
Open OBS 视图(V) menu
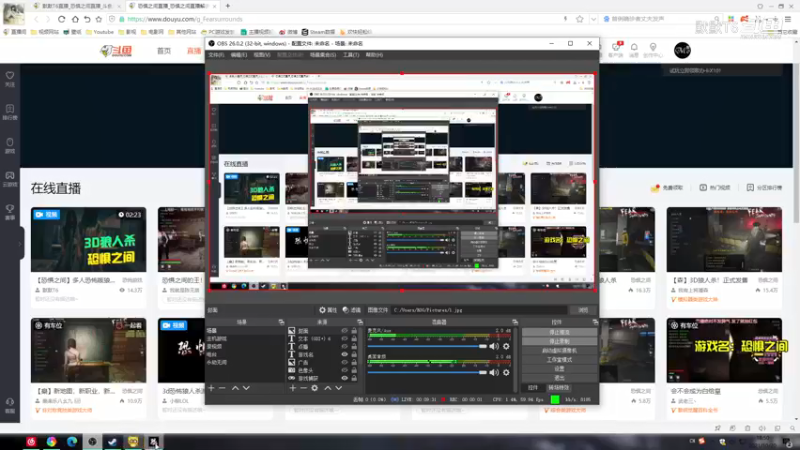[x=261, y=55]
